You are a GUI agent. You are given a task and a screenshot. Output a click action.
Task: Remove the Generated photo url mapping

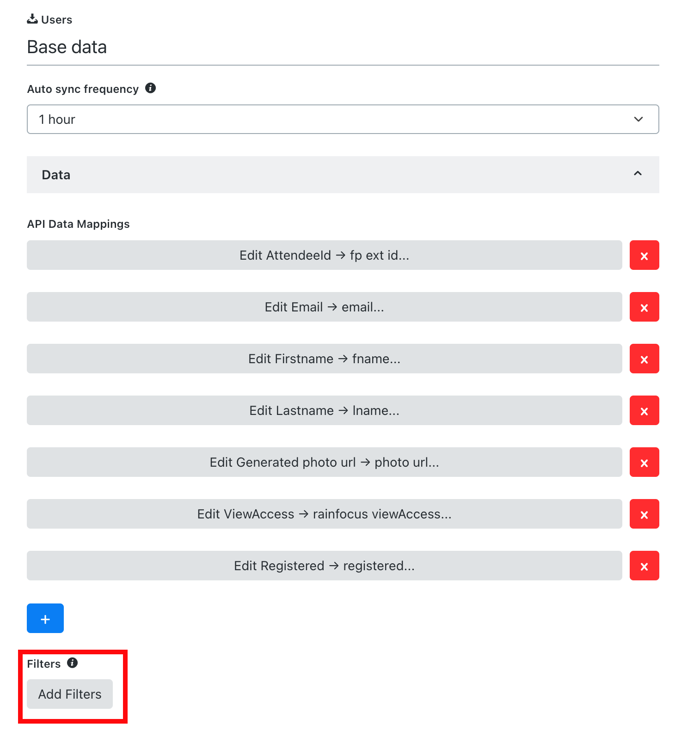pos(644,462)
